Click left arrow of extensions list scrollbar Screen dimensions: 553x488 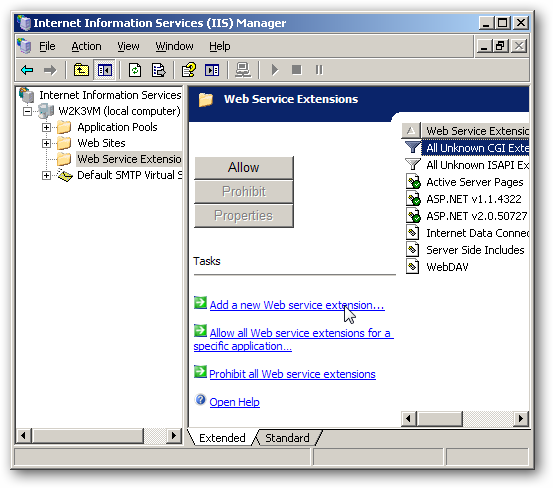pyautogui.click(x=409, y=419)
